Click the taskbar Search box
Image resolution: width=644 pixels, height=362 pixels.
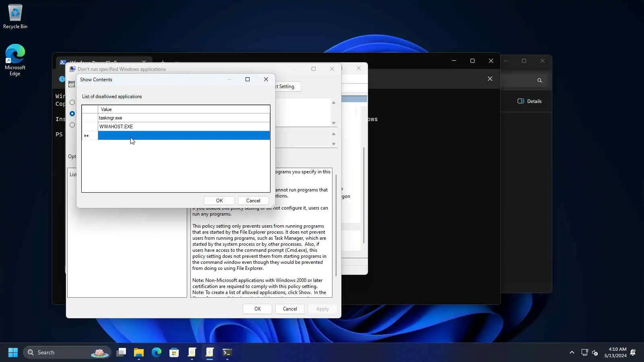click(67, 352)
